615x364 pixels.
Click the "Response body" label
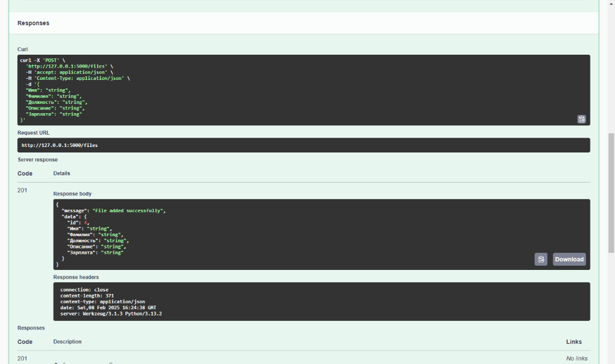pos(72,194)
